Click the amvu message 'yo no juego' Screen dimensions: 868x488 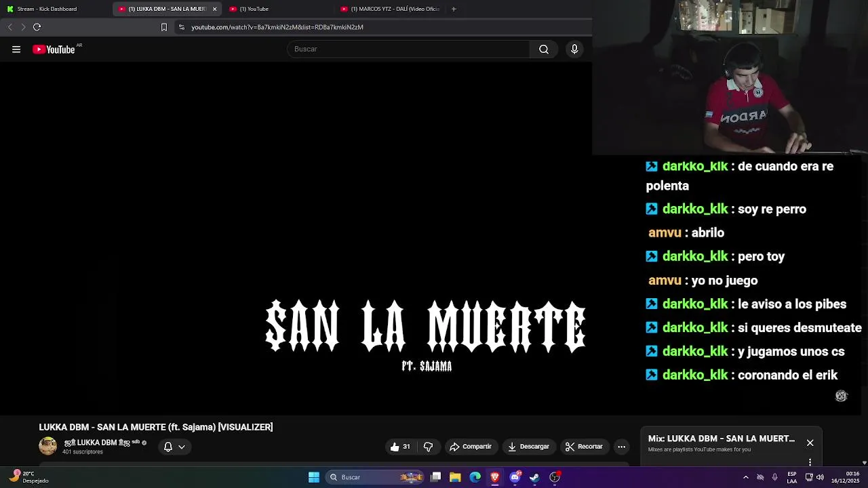click(x=724, y=280)
